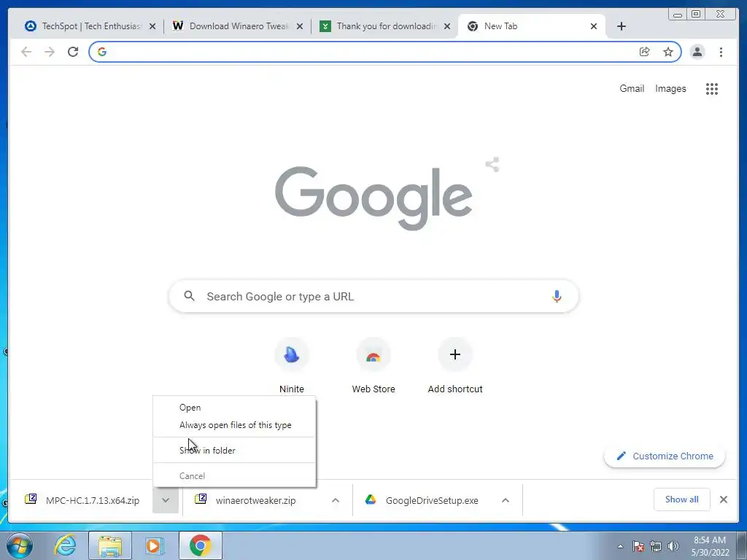The image size is (747, 560).
Task: Open Windows Media Player from the taskbar
Action: [x=154, y=545]
